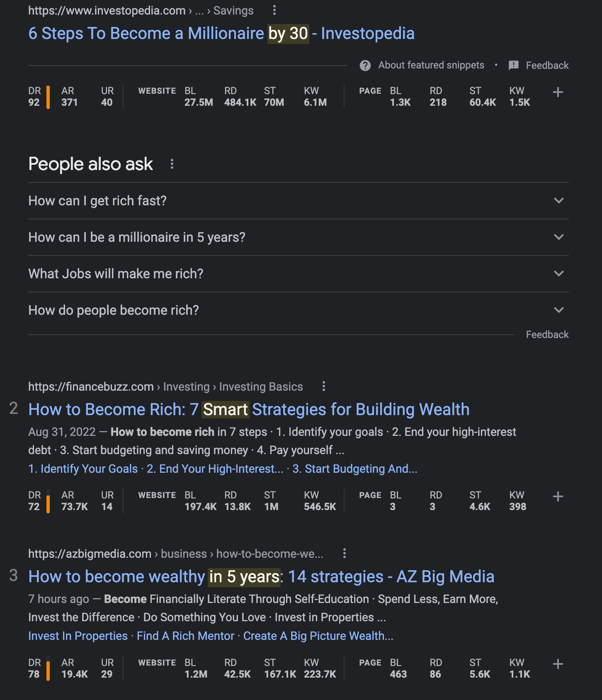Click the orange DR 92 indicator bar
Image resolution: width=602 pixels, height=700 pixels.
[x=48, y=97]
